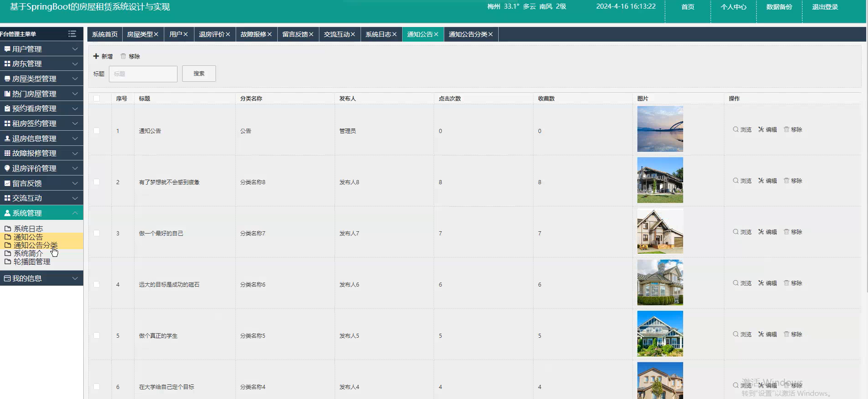This screenshot has height=399, width=868.
Task: Close the 留言反馈 tab X icon
Action: pyautogui.click(x=311, y=34)
